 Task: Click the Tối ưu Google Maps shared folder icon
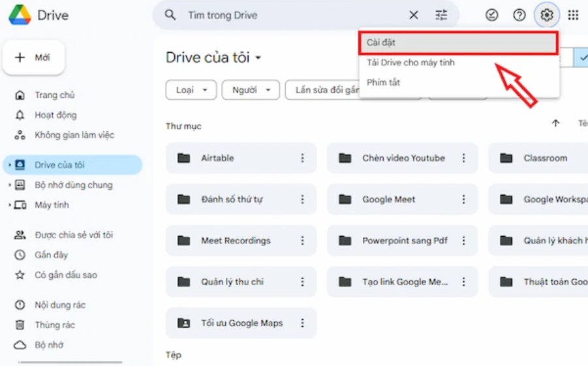point(184,323)
